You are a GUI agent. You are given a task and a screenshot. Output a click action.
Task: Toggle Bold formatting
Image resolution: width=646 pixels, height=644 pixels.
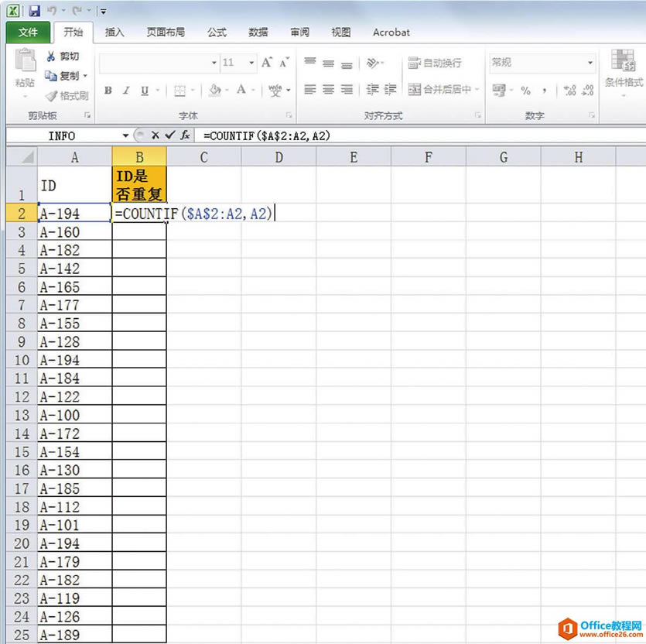click(x=108, y=90)
